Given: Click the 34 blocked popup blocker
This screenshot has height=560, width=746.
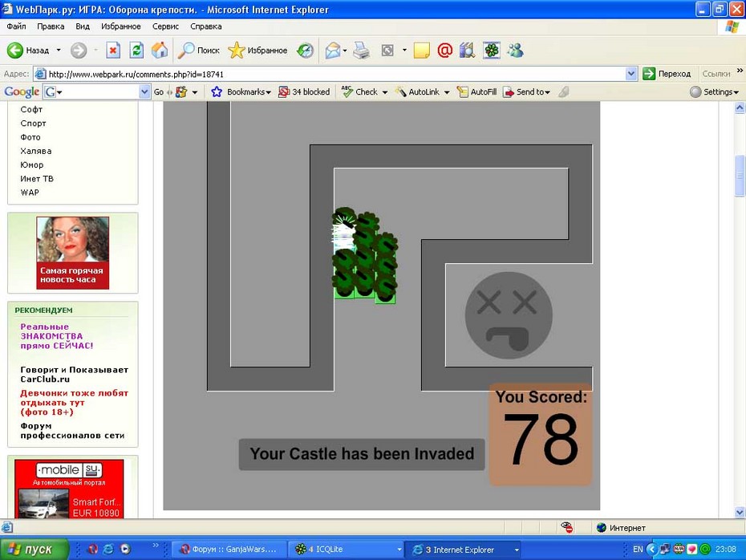Looking at the screenshot, I should [x=304, y=91].
